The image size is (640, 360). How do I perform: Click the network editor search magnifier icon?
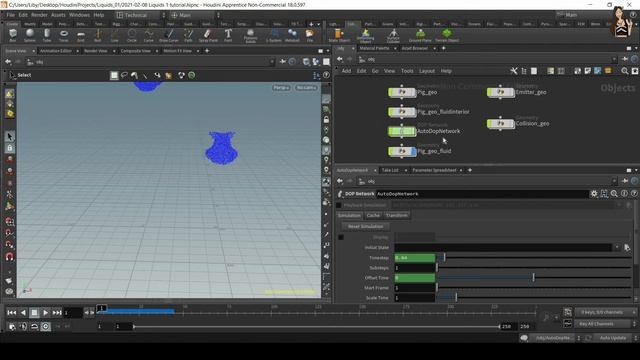[624, 71]
